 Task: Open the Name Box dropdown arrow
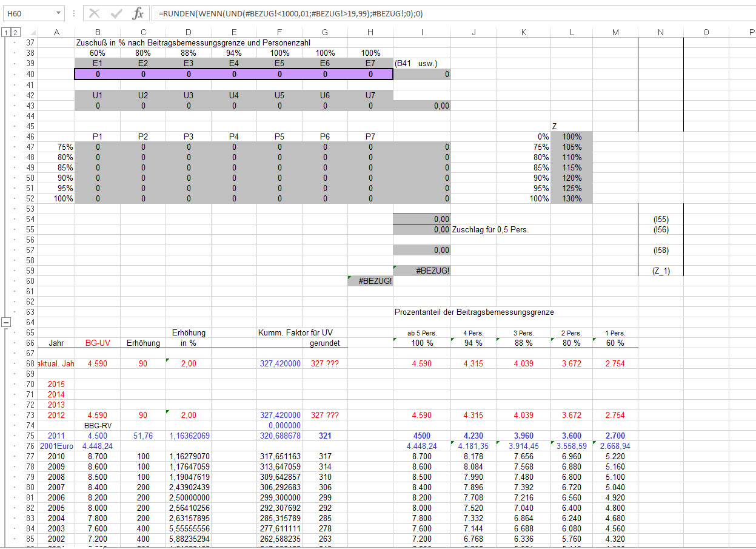coord(58,13)
